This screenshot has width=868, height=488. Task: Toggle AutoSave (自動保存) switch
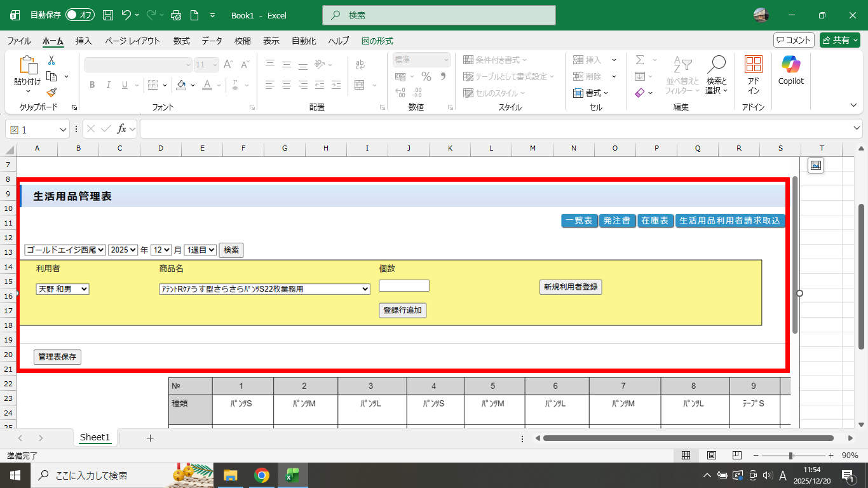tap(79, 15)
